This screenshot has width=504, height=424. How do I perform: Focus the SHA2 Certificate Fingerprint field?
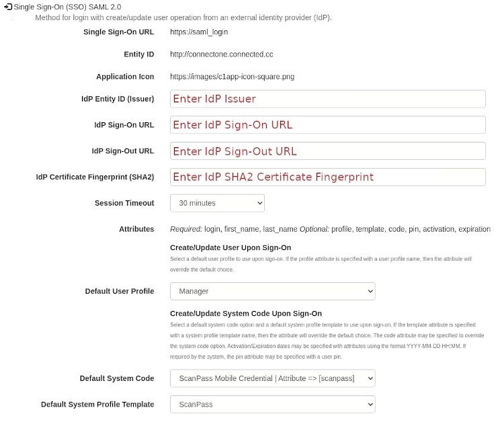327,177
